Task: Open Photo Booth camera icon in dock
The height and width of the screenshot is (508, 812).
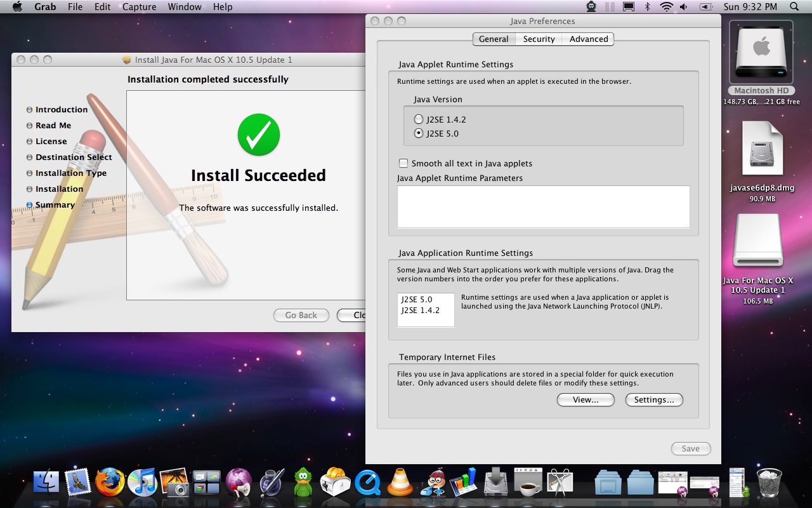Action: click(174, 483)
